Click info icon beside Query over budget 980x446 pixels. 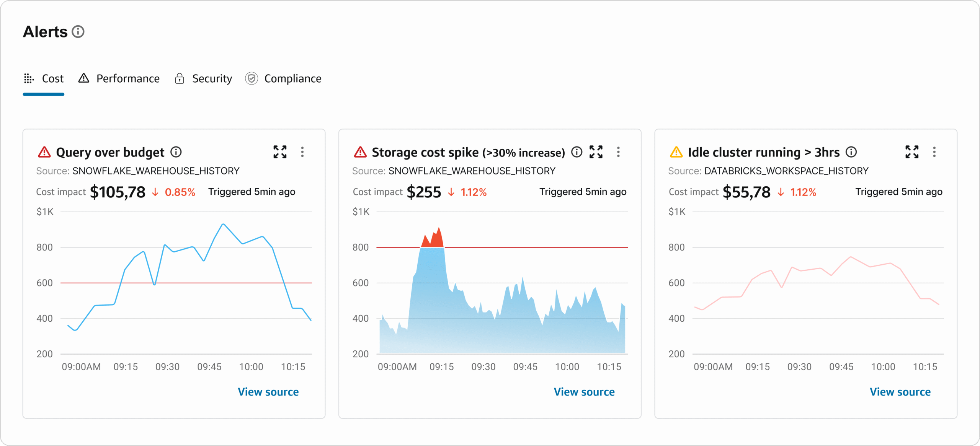(x=176, y=152)
